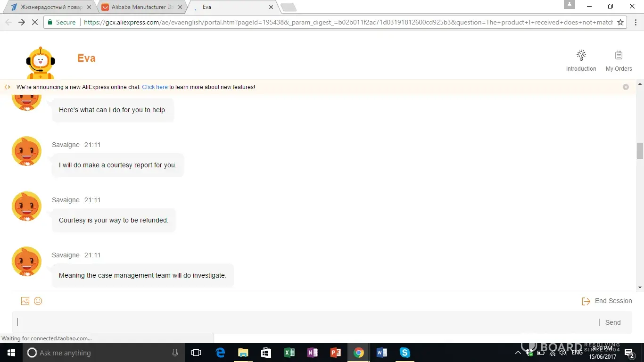Click the ENG language indicator in tray
The height and width of the screenshot is (362, 644).
click(577, 353)
